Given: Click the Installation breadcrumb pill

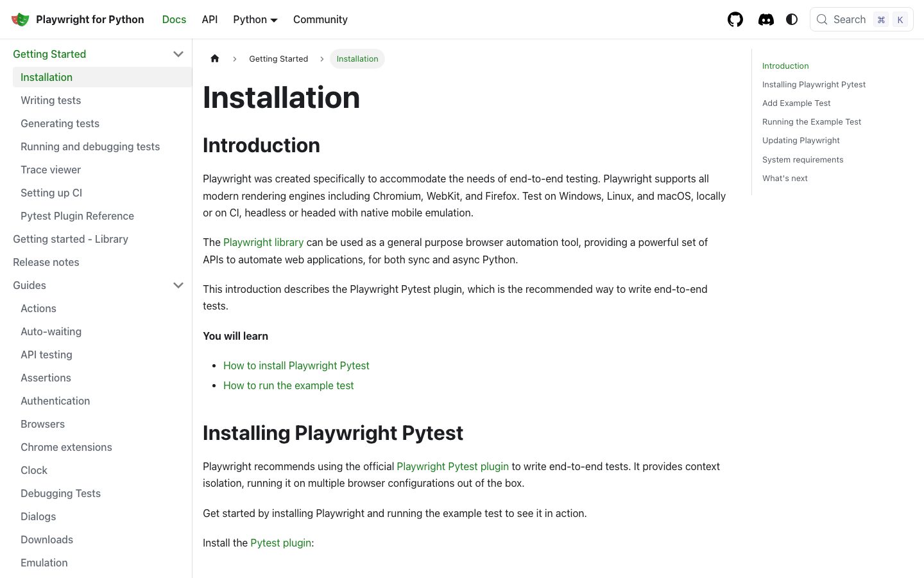Looking at the screenshot, I should pyautogui.click(x=357, y=58).
